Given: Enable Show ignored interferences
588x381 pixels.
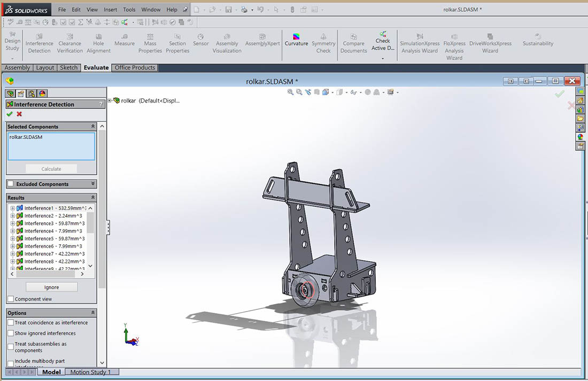Looking at the screenshot, I should (x=11, y=333).
